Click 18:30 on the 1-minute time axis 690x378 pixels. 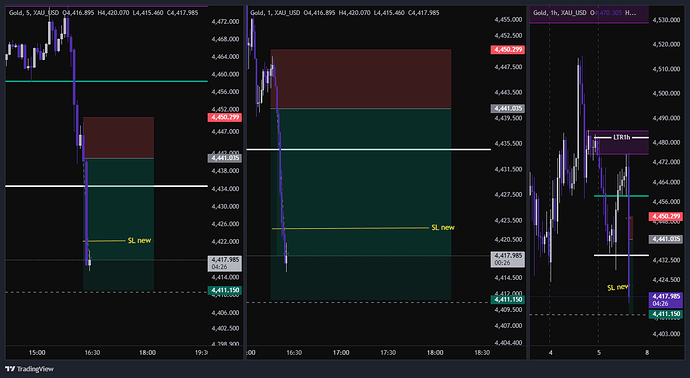(x=482, y=352)
